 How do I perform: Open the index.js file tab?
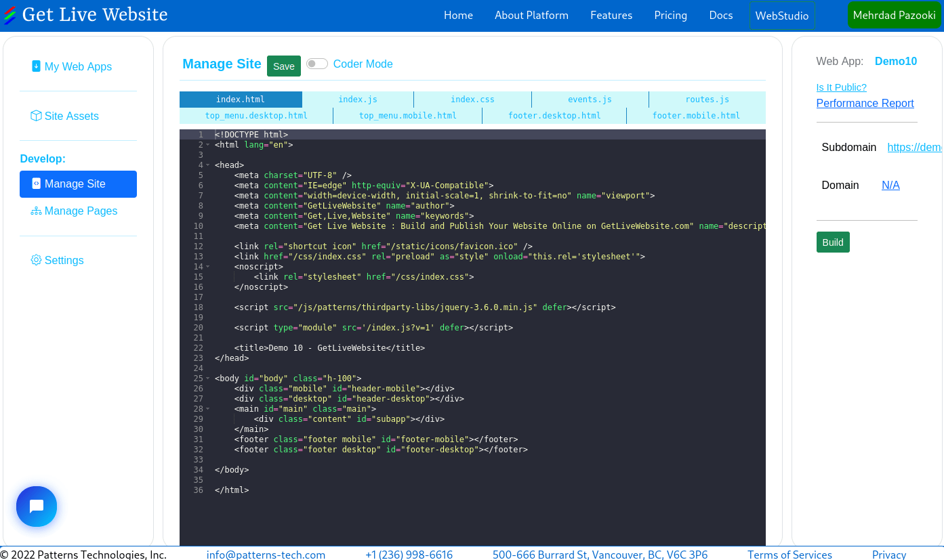358,100
